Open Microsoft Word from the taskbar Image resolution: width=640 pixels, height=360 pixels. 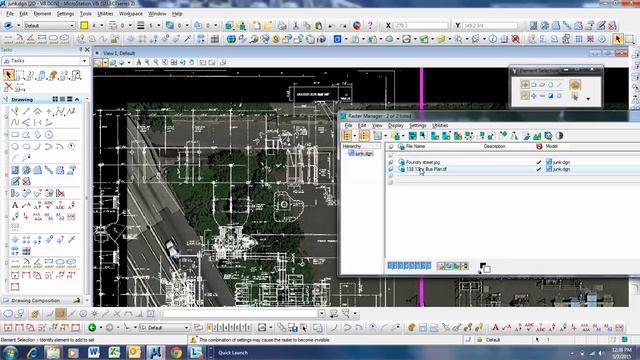[x=93, y=353]
